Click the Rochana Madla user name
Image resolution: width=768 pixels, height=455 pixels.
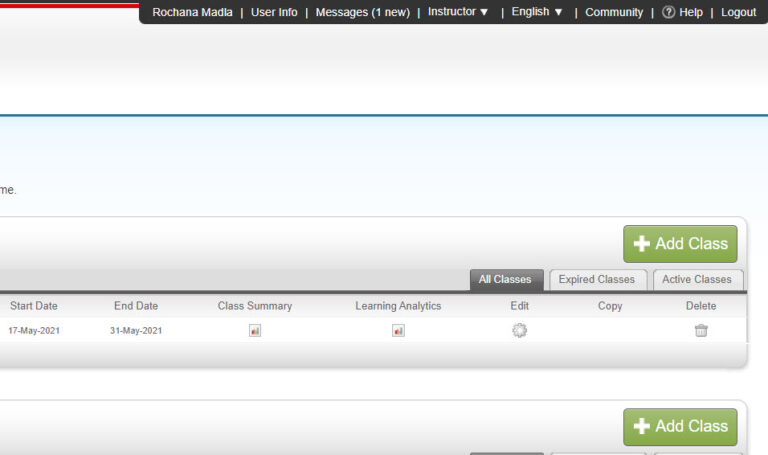tap(192, 12)
